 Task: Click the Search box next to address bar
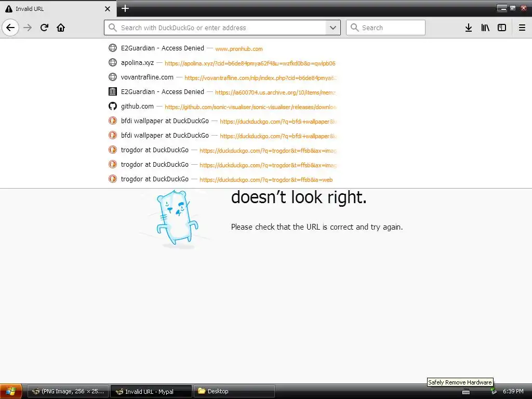(x=385, y=28)
